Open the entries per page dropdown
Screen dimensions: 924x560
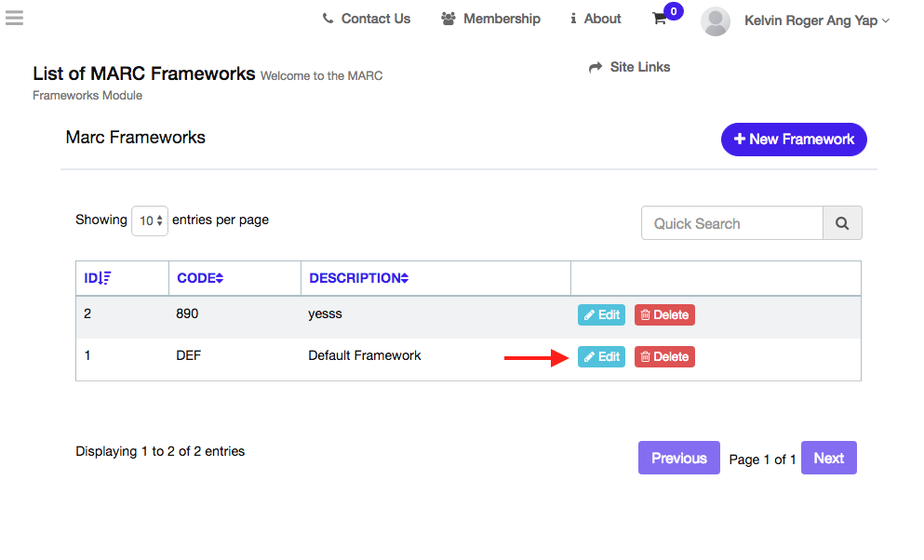click(x=149, y=220)
